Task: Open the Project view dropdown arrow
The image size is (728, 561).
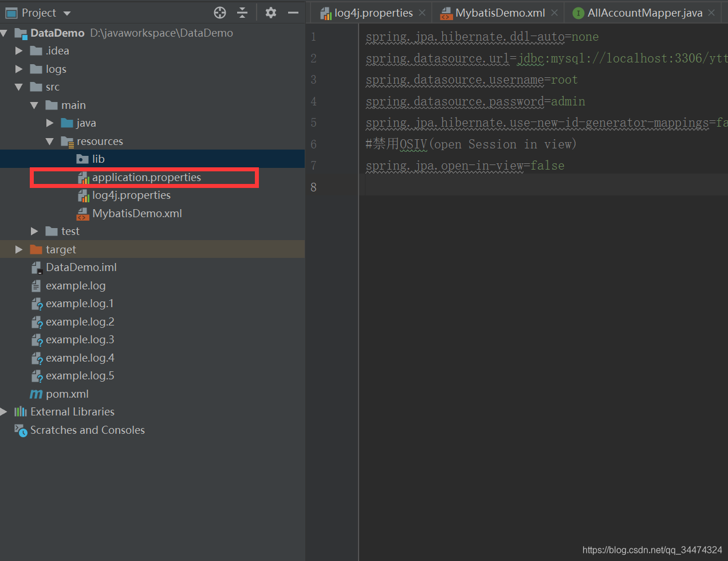Action: (67, 13)
